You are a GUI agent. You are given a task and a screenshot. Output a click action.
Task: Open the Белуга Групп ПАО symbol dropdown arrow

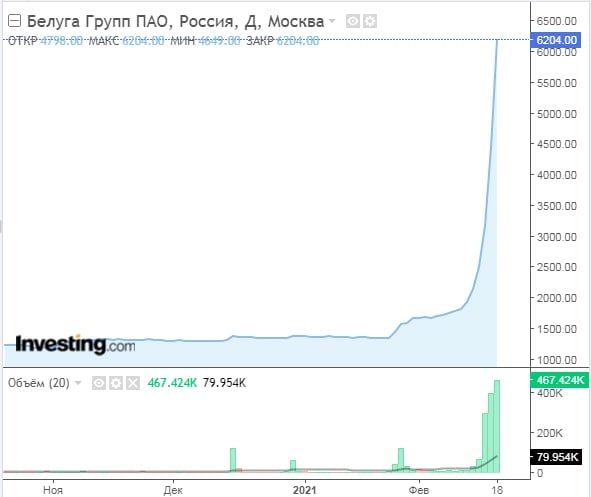[x=332, y=21]
